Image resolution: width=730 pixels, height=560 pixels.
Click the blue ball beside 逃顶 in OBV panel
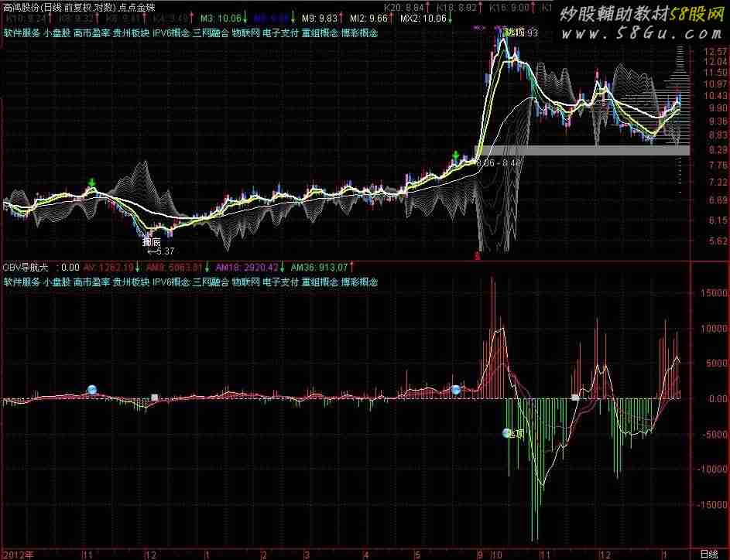pos(507,433)
